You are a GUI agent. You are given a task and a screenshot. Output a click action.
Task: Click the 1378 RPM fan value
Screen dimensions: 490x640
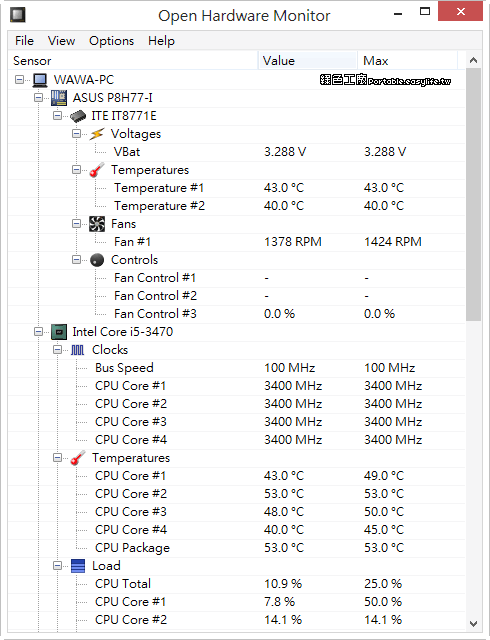point(293,242)
